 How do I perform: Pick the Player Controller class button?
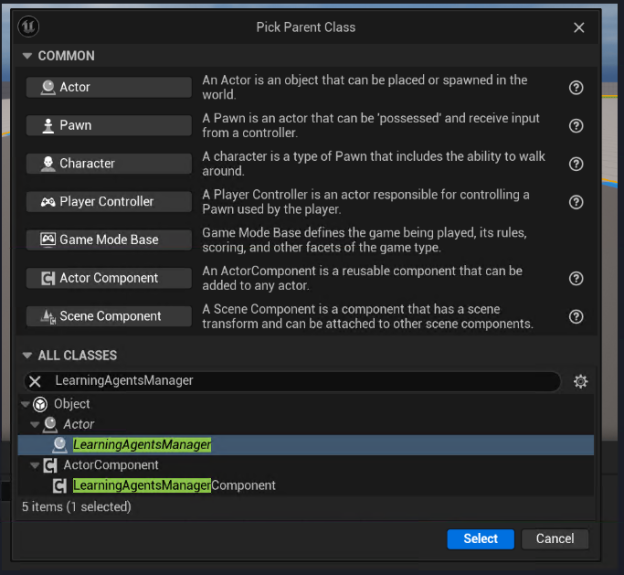[x=109, y=202]
